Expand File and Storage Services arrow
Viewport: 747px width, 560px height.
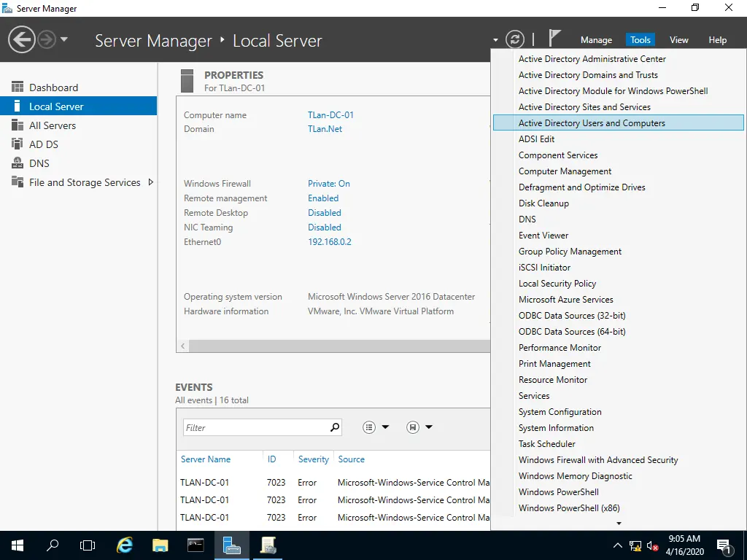coord(151,182)
